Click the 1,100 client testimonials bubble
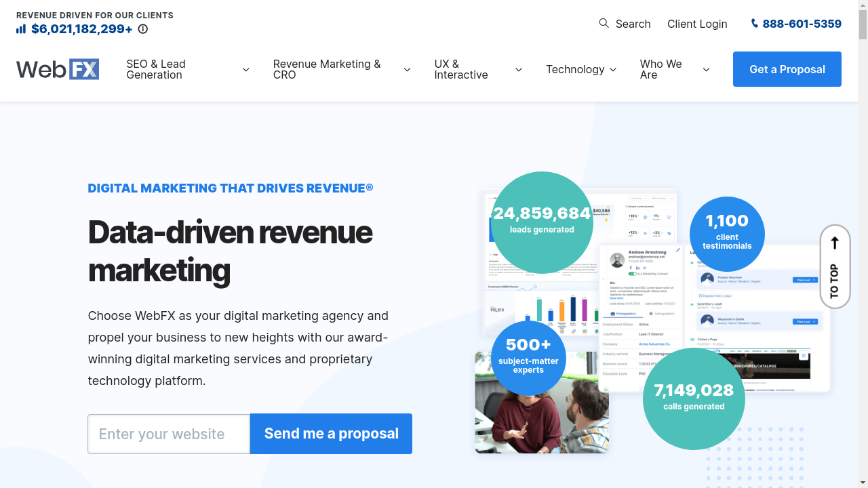868x488 pixels. tap(727, 234)
